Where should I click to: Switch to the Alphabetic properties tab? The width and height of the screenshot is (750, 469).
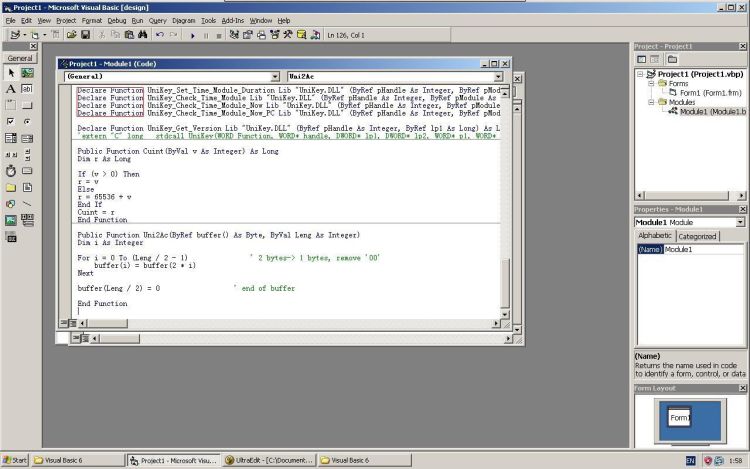point(655,236)
